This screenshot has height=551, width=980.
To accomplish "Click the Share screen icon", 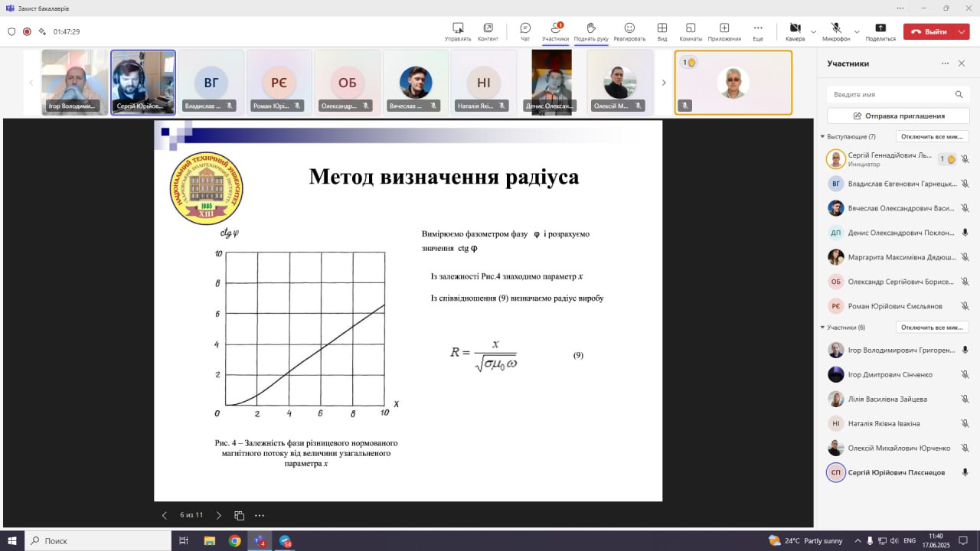I will pyautogui.click(x=880, y=28).
